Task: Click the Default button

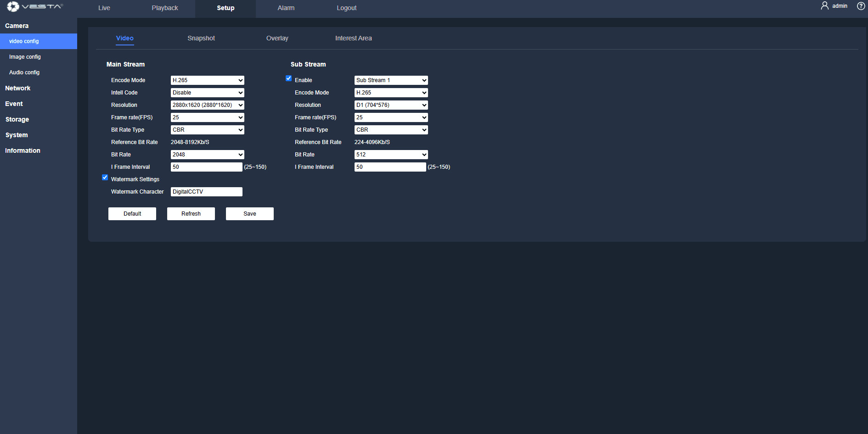Action: tap(132, 214)
